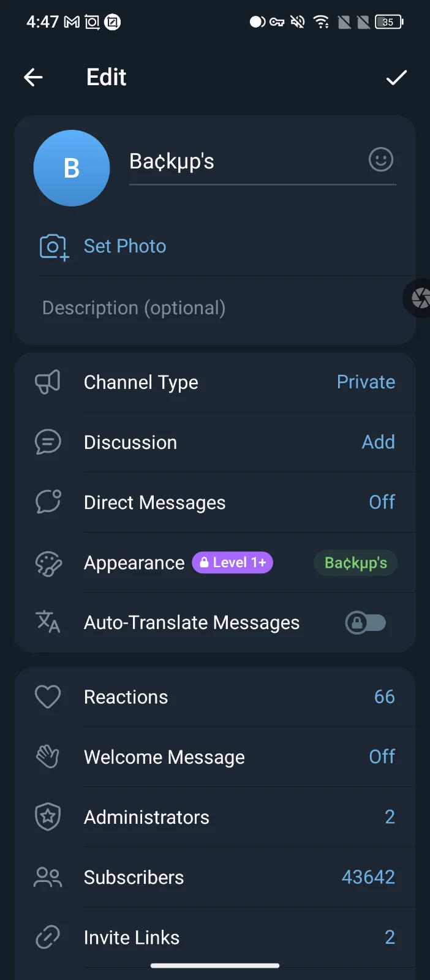Toggle the Auto-Translate Messages switch
Viewport: 430px width, 980px height.
point(366,623)
